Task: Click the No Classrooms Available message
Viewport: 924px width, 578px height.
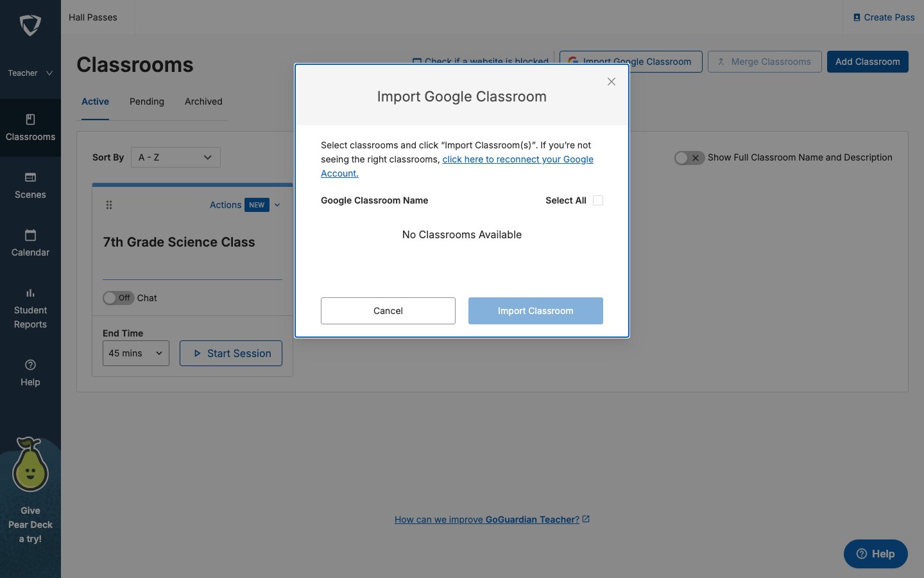Action: (x=462, y=234)
